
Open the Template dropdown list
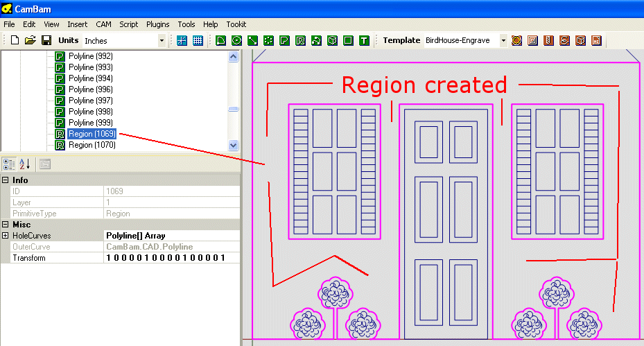503,40
